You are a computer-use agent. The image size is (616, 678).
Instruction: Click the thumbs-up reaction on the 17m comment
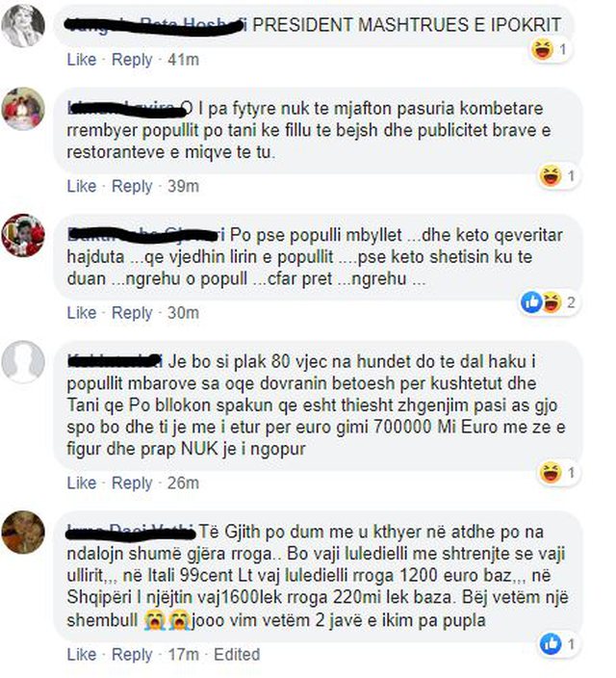click(x=551, y=644)
